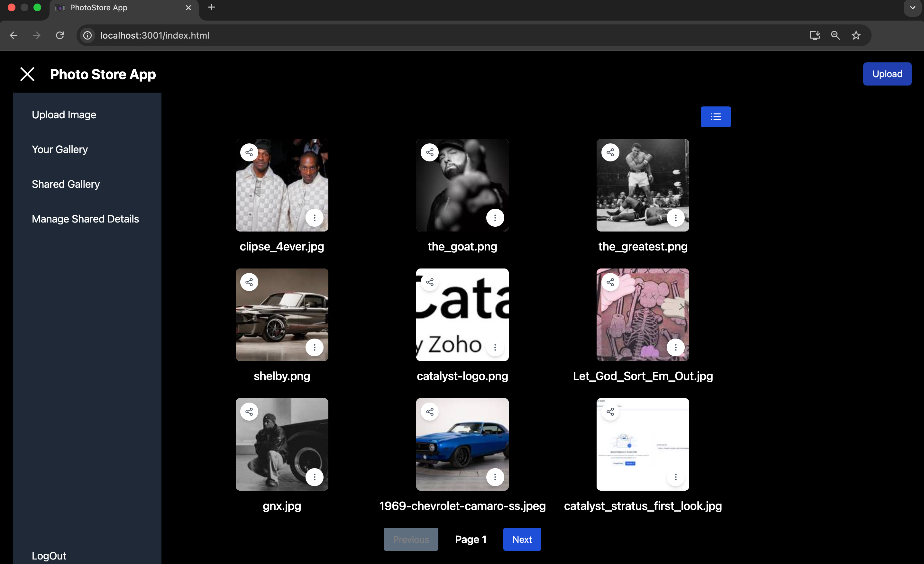Click LogOut in the sidebar
The image size is (924, 564).
(49, 555)
